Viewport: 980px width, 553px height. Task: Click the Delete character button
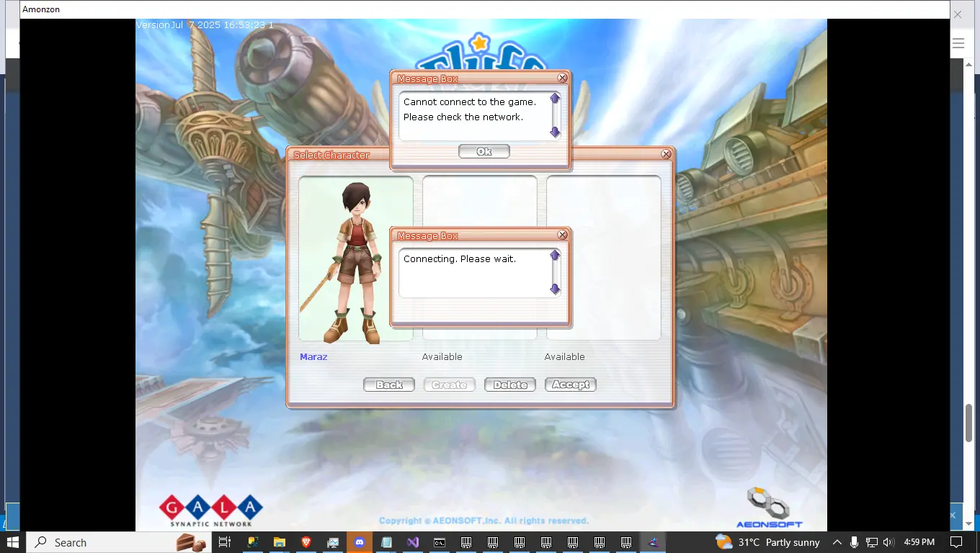click(x=510, y=385)
